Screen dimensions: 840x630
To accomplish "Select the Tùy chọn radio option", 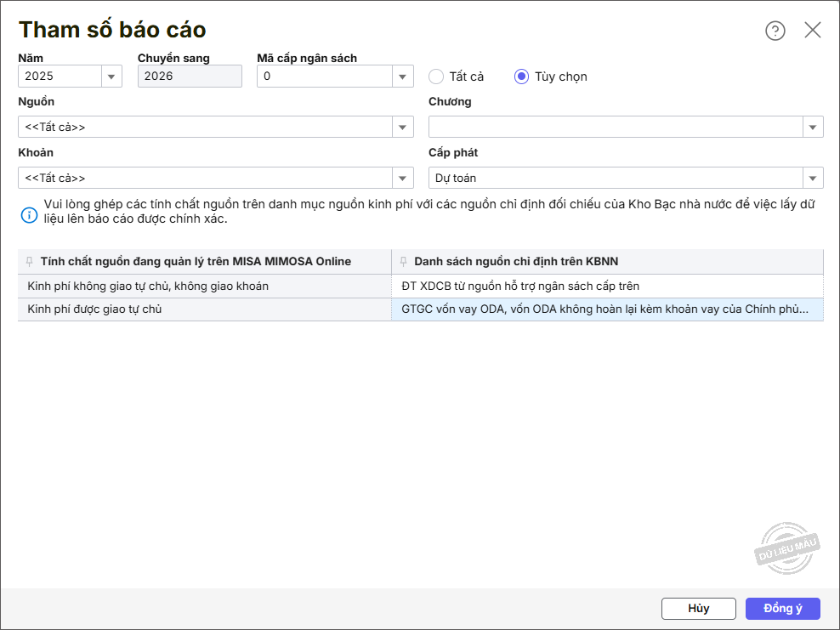I will [x=522, y=77].
